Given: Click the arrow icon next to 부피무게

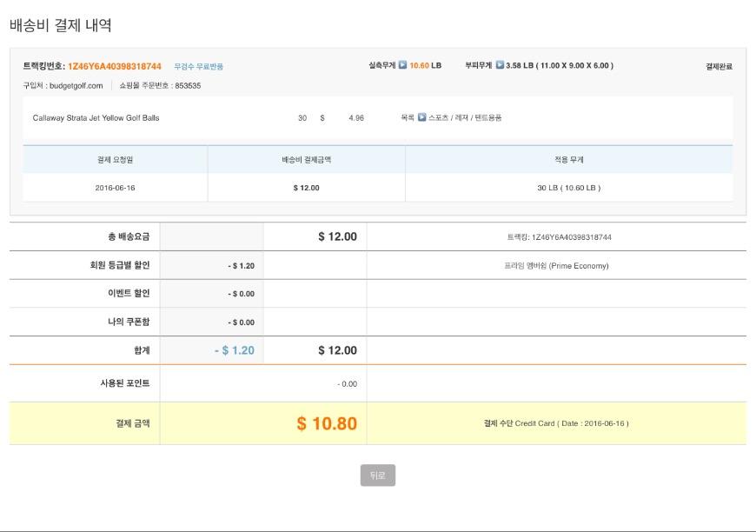Looking at the screenshot, I should coord(500,66).
